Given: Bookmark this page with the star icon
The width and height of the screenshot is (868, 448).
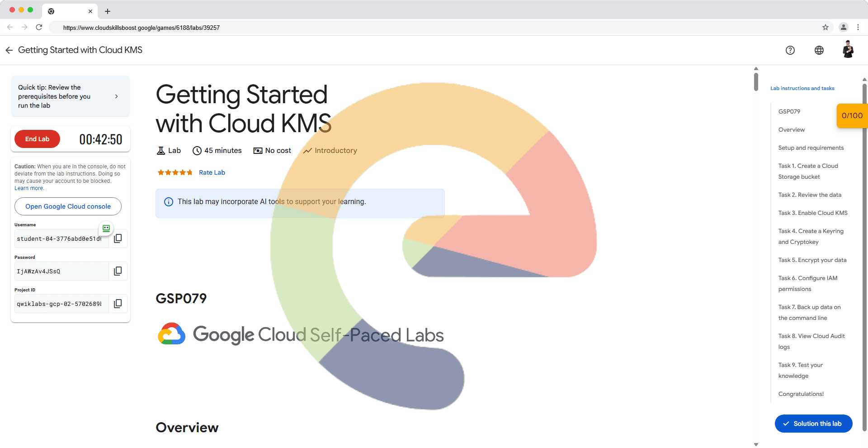Looking at the screenshot, I should [826, 27].
